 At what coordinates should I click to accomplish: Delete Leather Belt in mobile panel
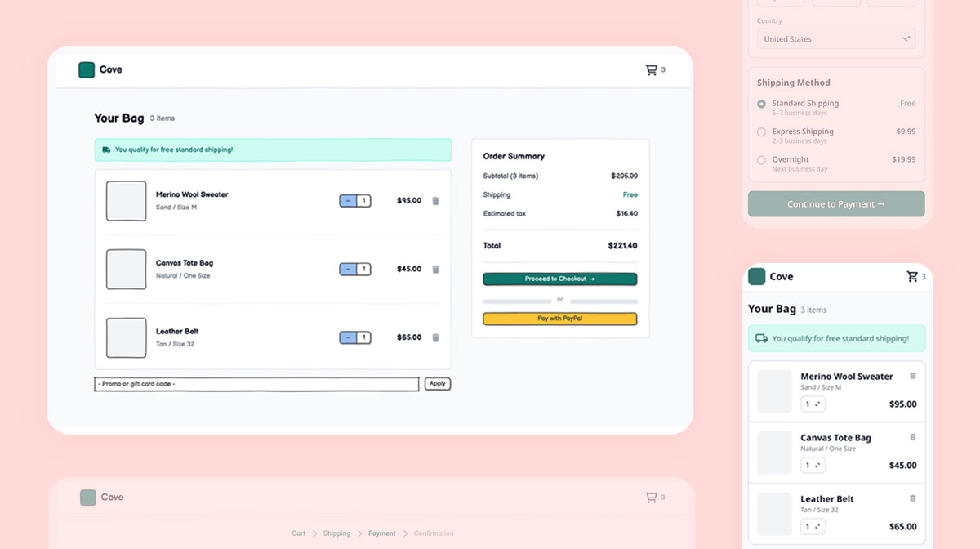click(913, 498)
